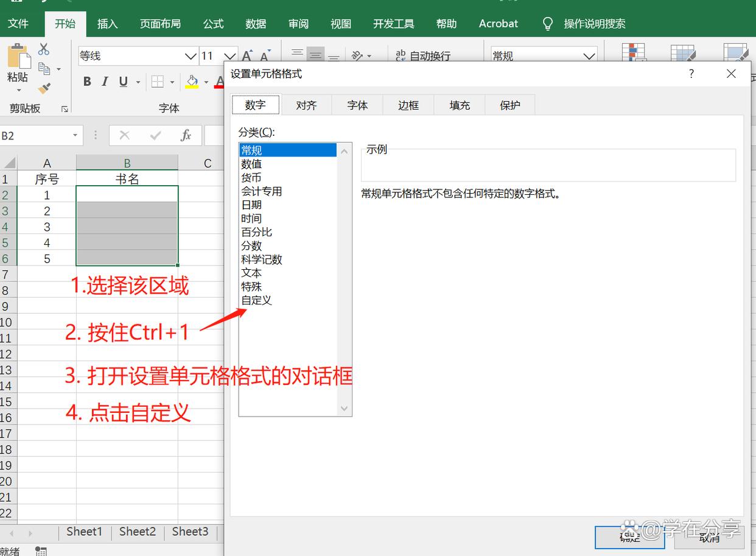Open the font size dropdown
Viewport: 756px width, 556px height.
(229, 56)
